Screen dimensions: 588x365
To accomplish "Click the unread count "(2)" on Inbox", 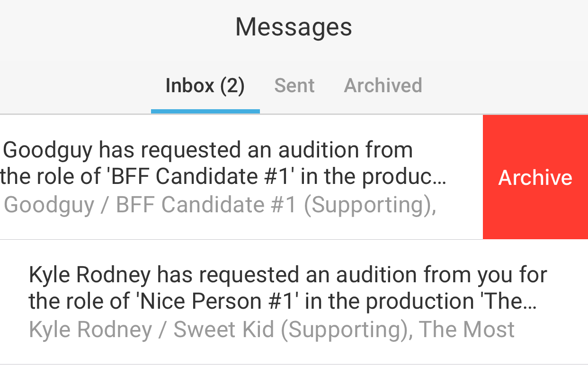I will [x=232, y=86].
